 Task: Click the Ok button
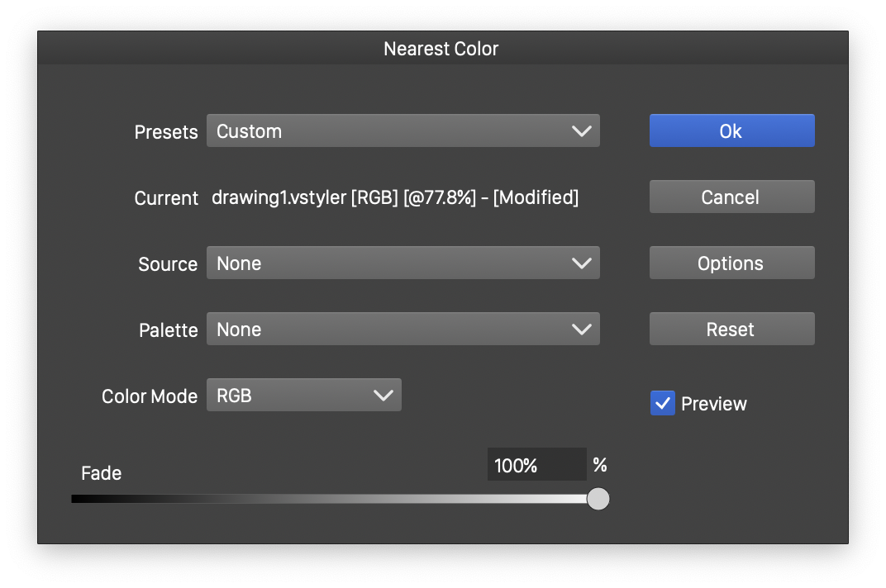click(x=731, y=130)
